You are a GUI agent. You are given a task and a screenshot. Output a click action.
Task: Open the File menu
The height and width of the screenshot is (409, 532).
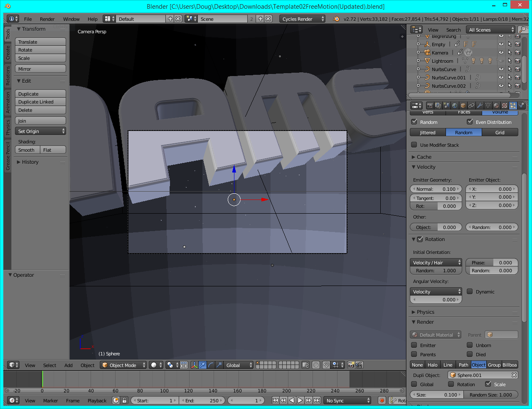coord(27,19)
